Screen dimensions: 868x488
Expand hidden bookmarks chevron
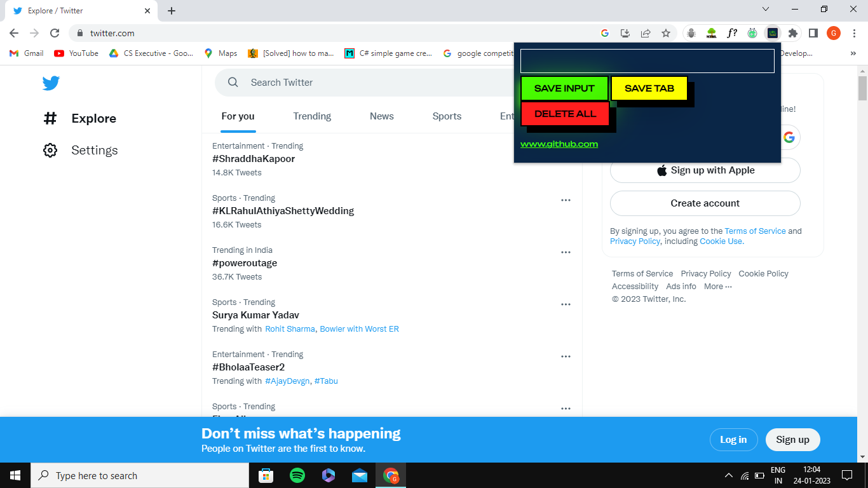(853, 53)
